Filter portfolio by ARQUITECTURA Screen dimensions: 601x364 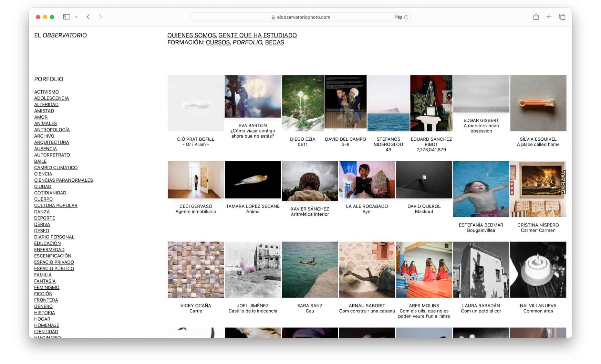(52, 142)
